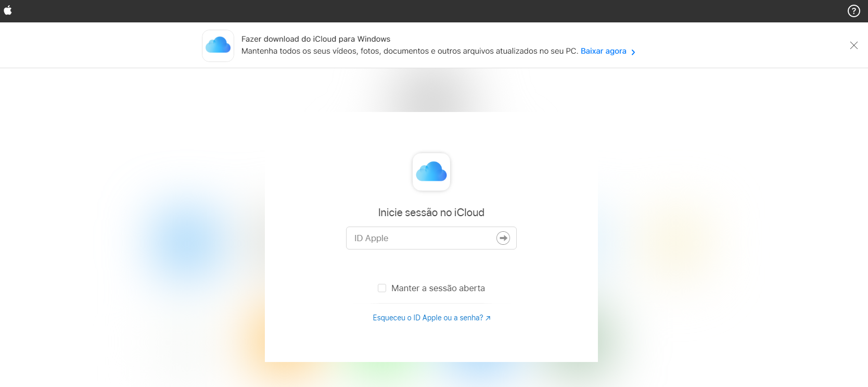Image resolution: width=868 pixels, height=387 pixels.
Task: Click the Baixar agora link
Action: 603,51
